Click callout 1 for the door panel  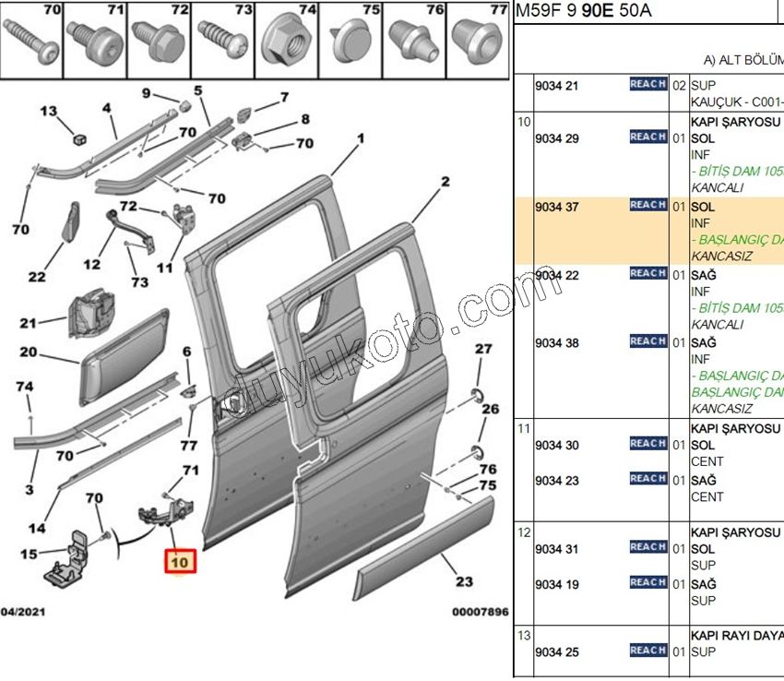[x=362, y=138]
